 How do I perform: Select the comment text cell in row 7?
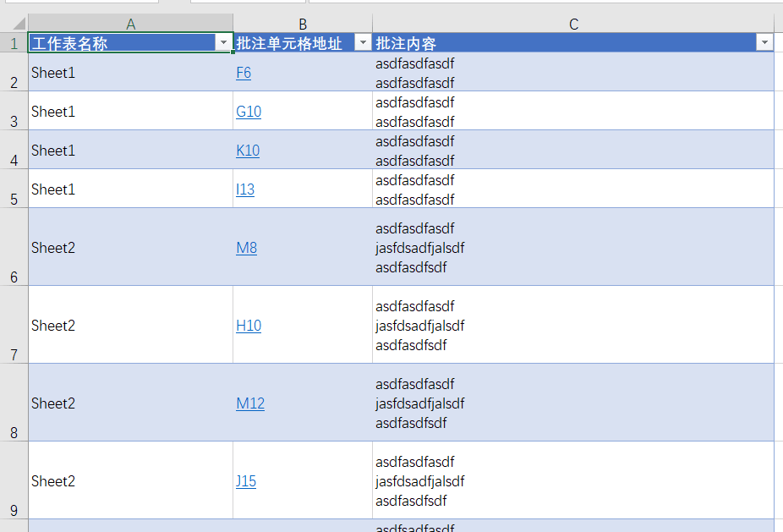573,325
